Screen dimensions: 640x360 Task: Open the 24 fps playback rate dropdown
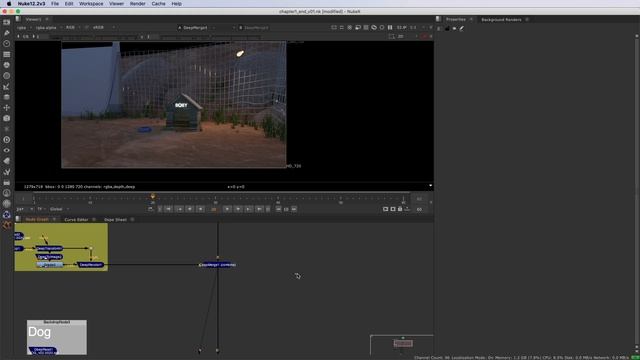(x=24, y=209)
